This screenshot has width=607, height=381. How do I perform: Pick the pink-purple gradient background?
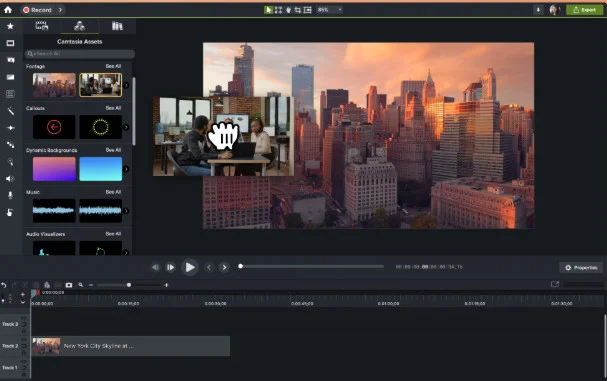tap(54, 169)
